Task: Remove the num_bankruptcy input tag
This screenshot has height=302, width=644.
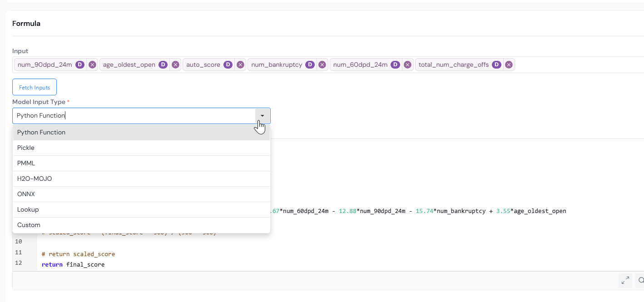Action: click(322, 65)
